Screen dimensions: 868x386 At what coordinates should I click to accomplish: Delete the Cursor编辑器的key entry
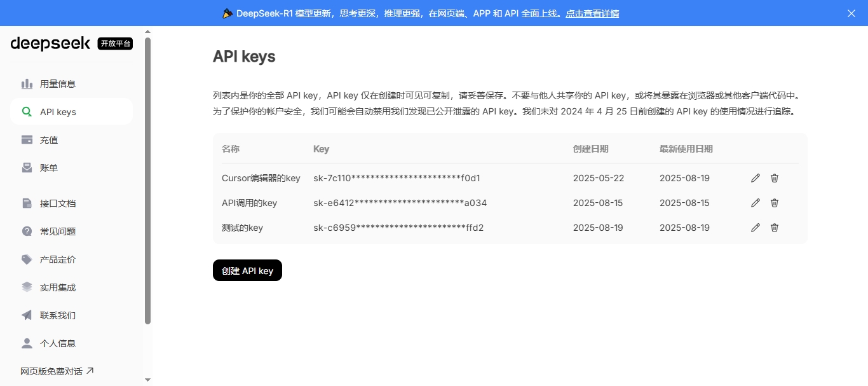click(775, 178)
